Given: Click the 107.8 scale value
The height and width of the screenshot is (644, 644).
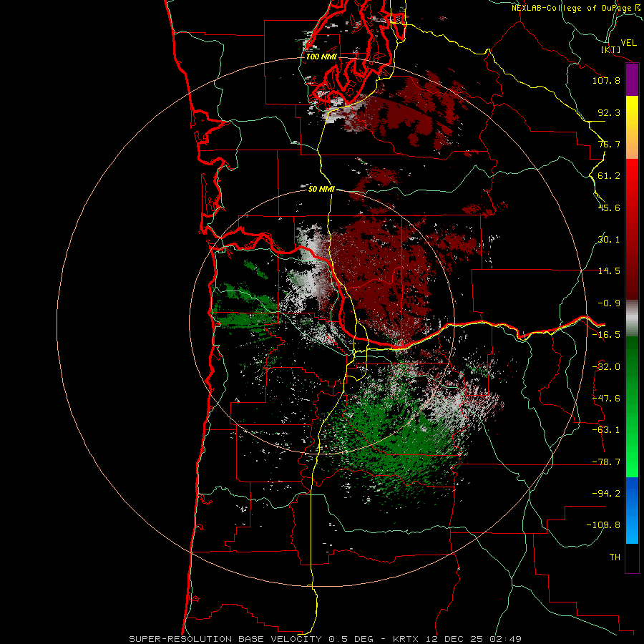Looking at the screenshot, I should (606, 80).
